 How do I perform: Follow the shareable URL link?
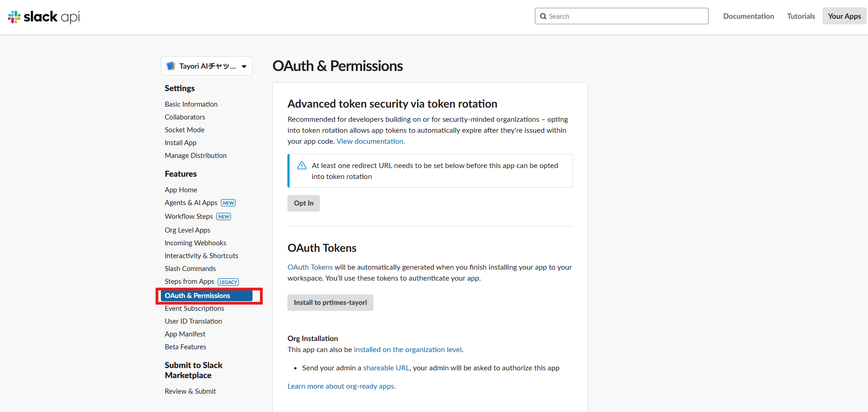[386, 368]
